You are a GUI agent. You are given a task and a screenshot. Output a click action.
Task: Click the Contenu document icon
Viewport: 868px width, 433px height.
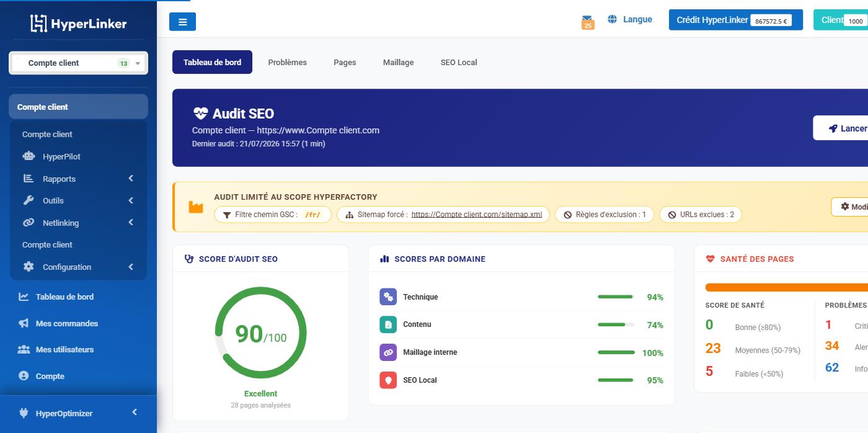coord(388,324)
